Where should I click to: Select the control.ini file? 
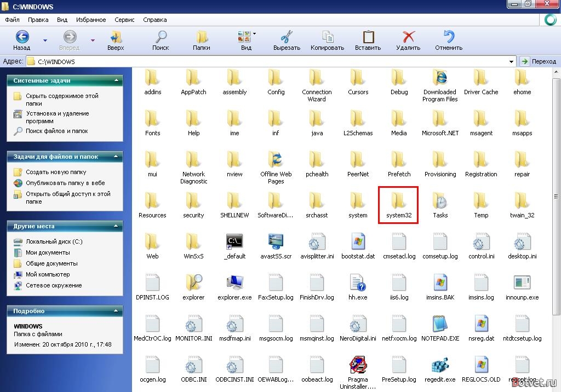coord(481,246)
